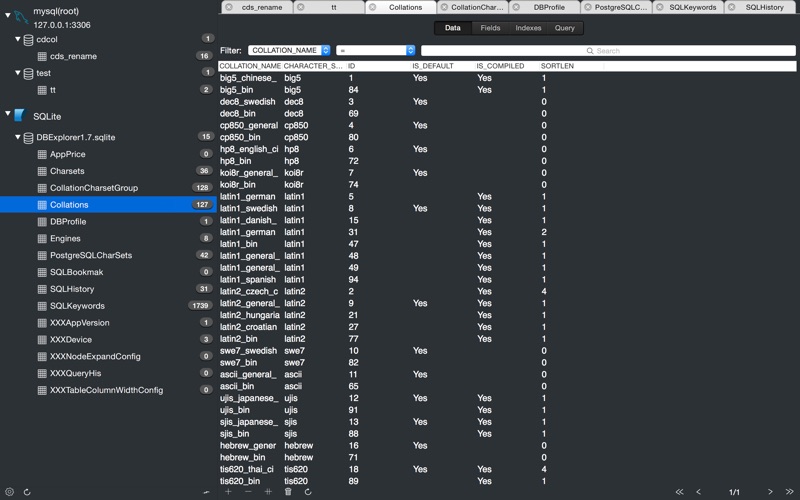Screen dimensions: 800x500
Task: Sort by the COLLATION_NAME column header
Action: [250, 66]
